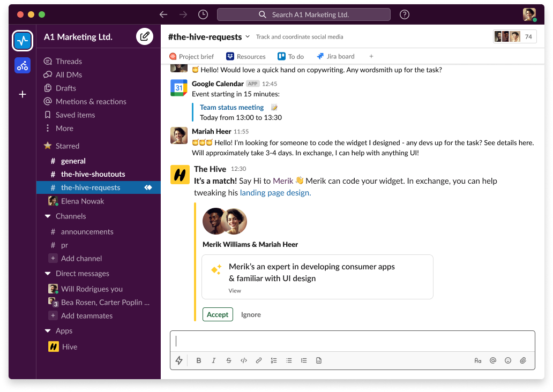Image resolution: width=553 pixels, height=392 pixels.
Task: Click the lightning shortcuts icon
Action: tap(180, 360)
